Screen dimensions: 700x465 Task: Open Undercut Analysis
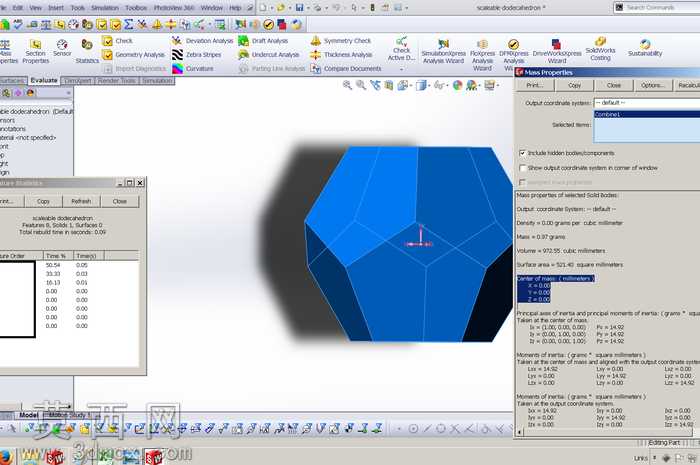[268, 54]
